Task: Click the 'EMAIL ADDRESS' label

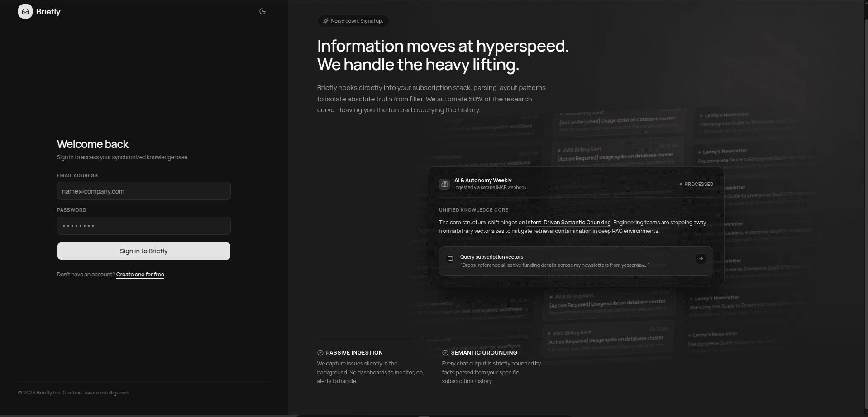Action: (77, 175)
